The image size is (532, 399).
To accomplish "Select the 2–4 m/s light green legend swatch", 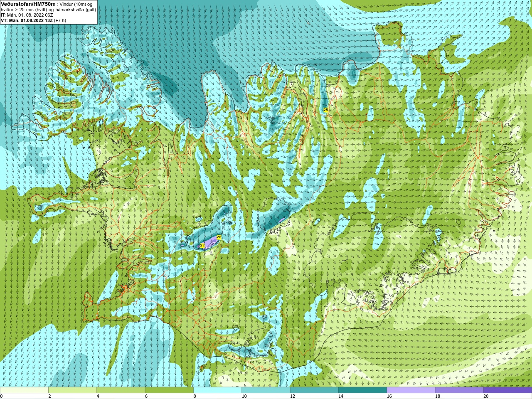I will point(72,390).
